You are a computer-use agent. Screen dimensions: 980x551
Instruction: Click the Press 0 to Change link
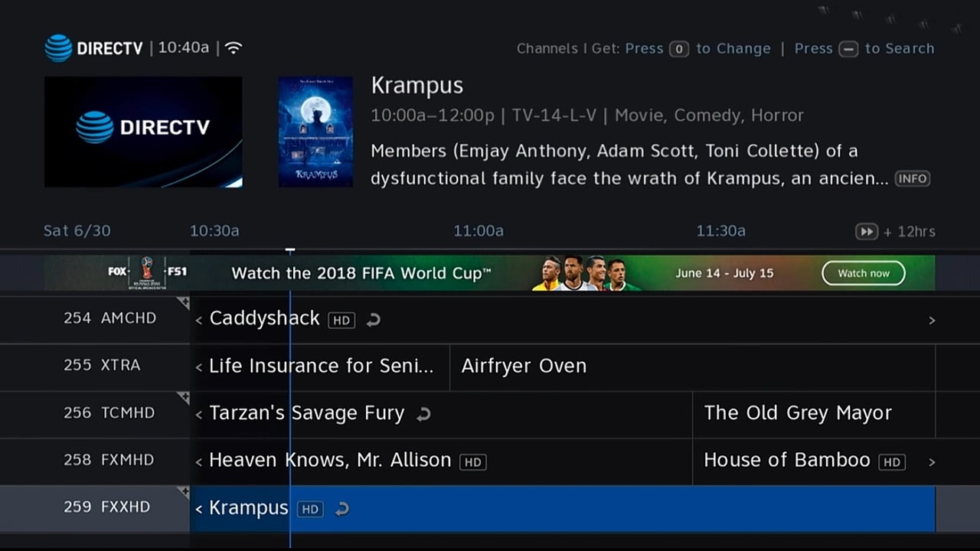(697, 49)
